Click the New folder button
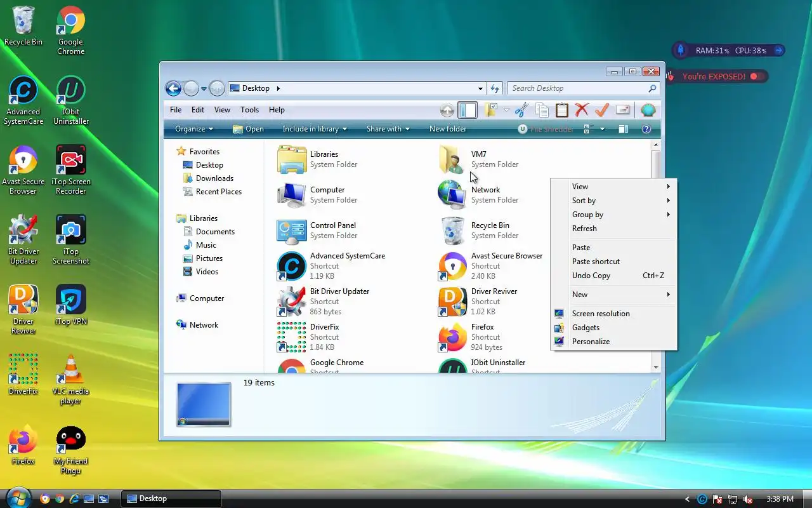812x508 pixels. point(448,129)
